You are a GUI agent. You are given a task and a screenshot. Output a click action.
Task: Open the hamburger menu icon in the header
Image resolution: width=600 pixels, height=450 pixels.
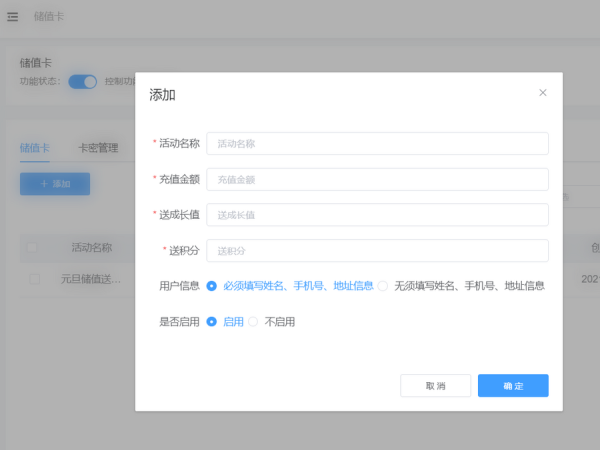click(13, 17)
